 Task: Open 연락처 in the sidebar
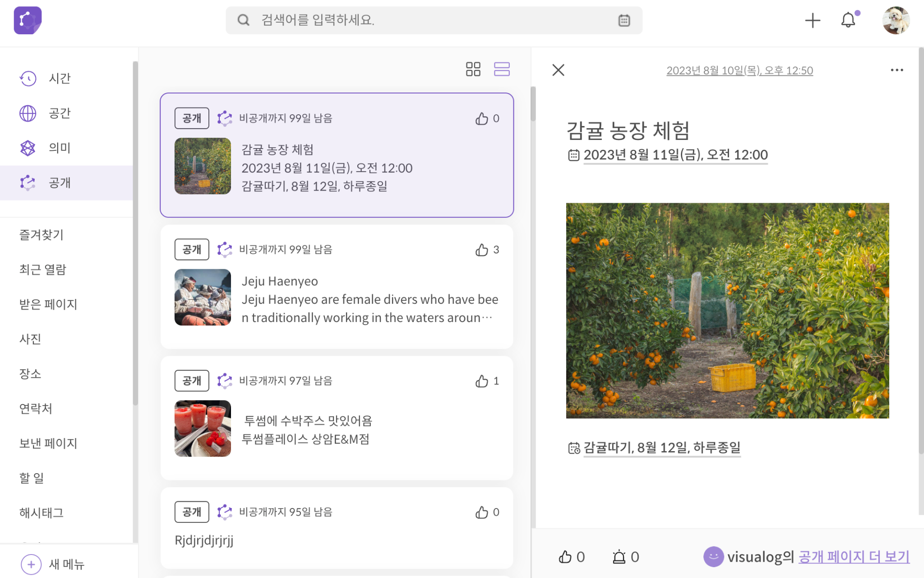coord(36,409)
